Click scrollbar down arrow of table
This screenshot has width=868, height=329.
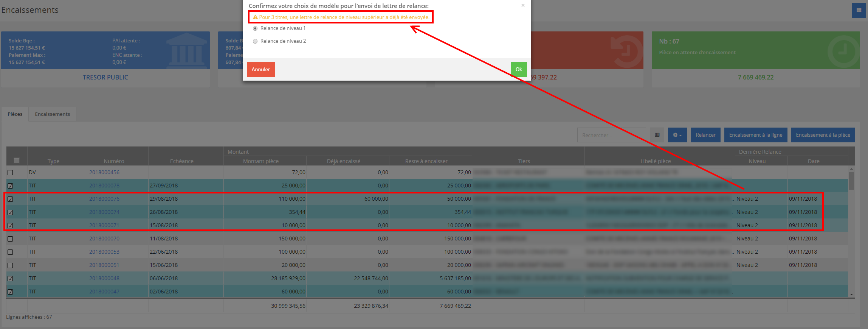pyautogui.click(x=851, y=294)
